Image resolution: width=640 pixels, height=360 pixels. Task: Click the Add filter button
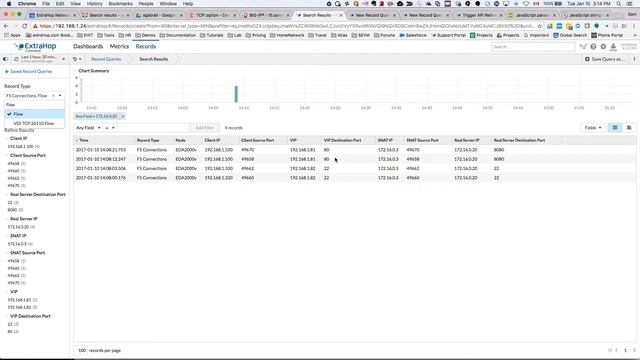click(x=204, y=128)
